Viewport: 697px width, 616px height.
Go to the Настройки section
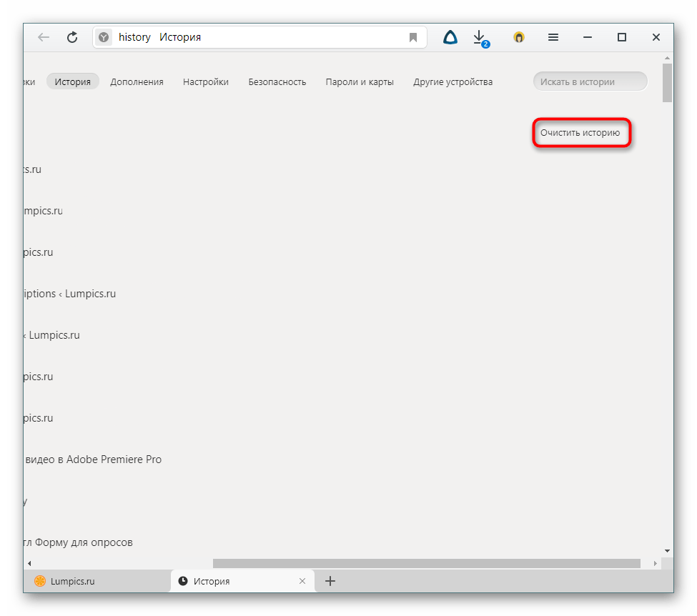(206, 81)
